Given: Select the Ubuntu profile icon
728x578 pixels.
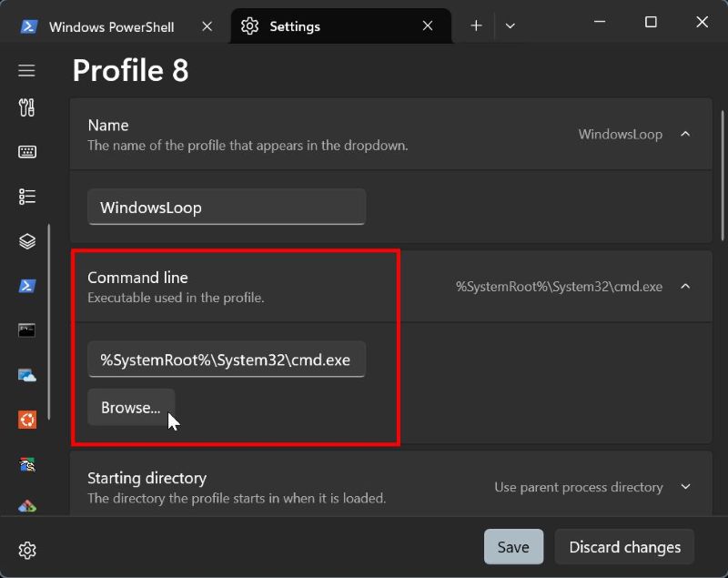Looking at the screenshot, I should pyautogui.click(x=26, y=420).
